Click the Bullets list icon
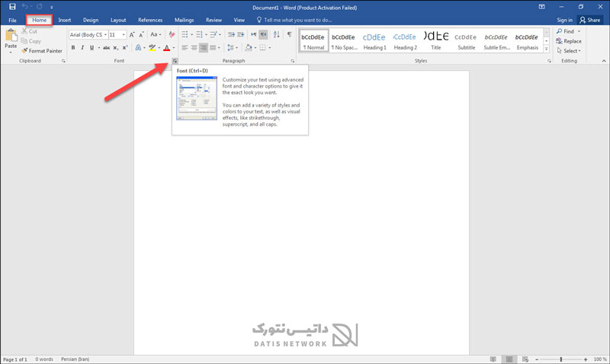610x364 pixels. (185, 34)
